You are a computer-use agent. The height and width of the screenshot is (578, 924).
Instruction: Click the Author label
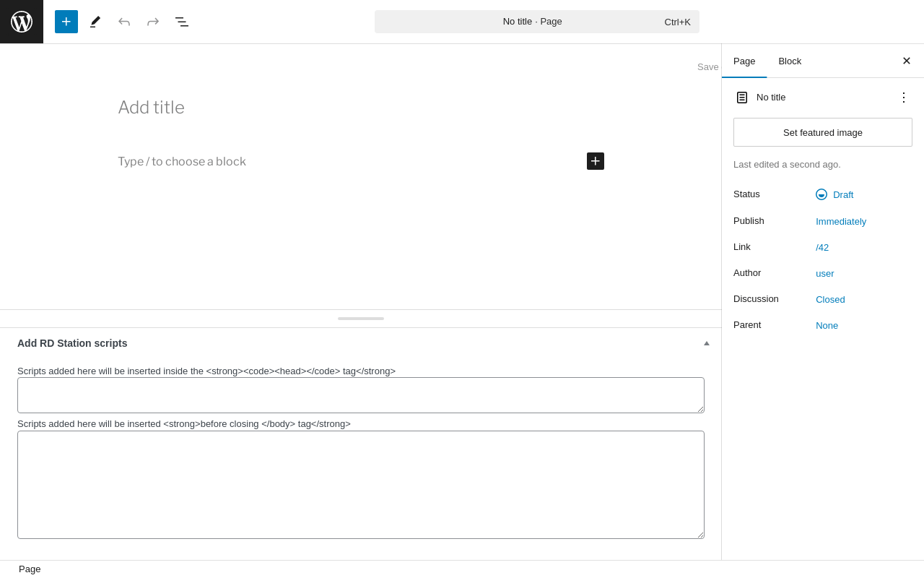coord(747,272)
